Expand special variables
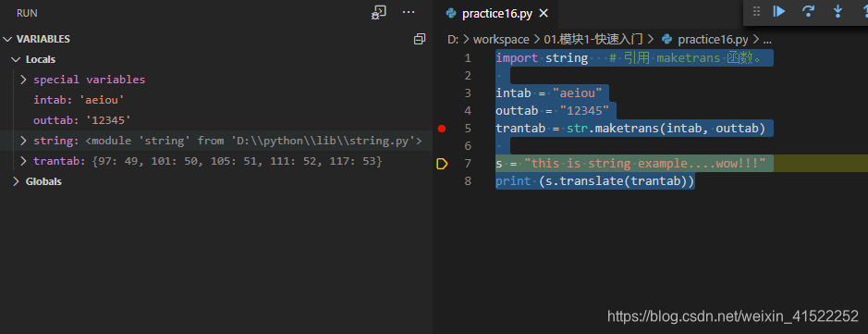 (x=23, y=80)
